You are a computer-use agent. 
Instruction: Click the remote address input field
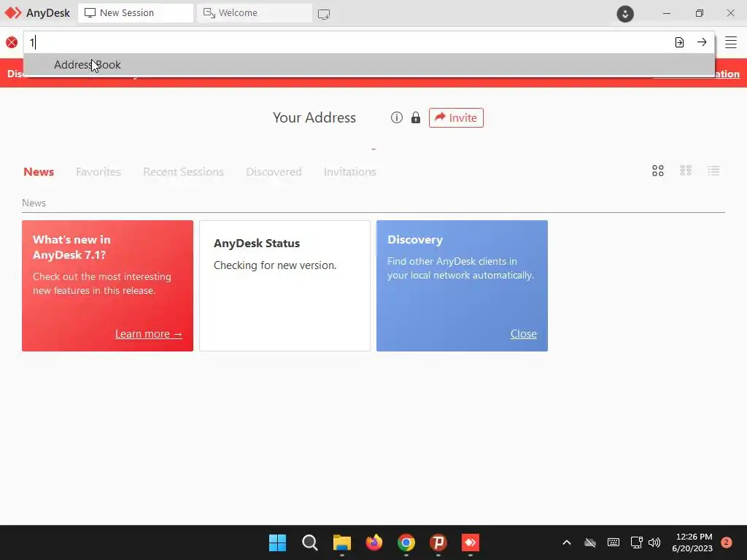[x=348, y=42]
